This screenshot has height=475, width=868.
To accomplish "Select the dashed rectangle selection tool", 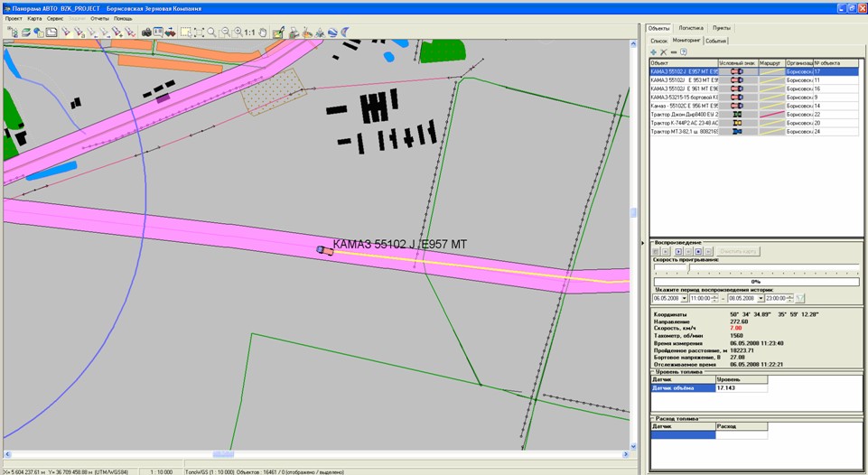I will tap(185, 33).
